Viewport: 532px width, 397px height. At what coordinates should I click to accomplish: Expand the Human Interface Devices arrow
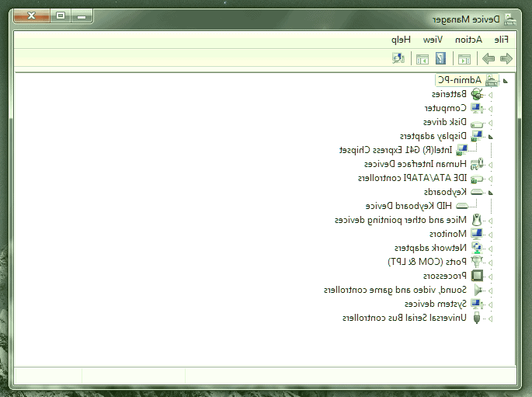(490, 165)
